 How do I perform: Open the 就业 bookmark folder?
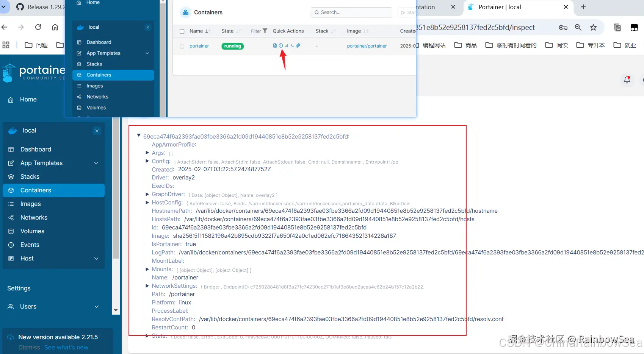[625, 45]
